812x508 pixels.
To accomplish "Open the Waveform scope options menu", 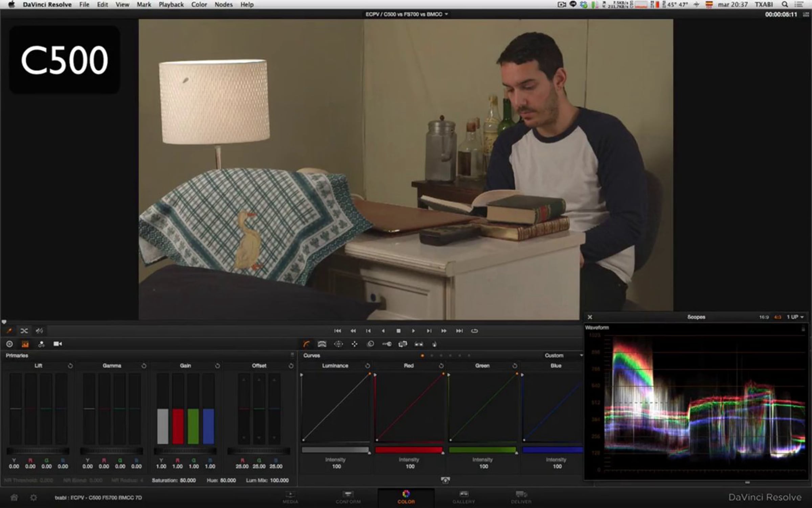I will point(803,329).
